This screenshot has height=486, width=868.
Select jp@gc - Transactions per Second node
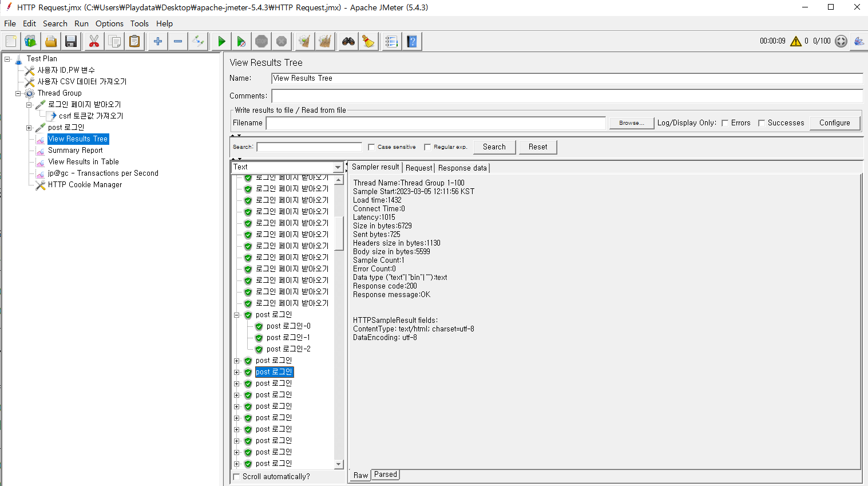pyautogui.click(x=103, y=173)
